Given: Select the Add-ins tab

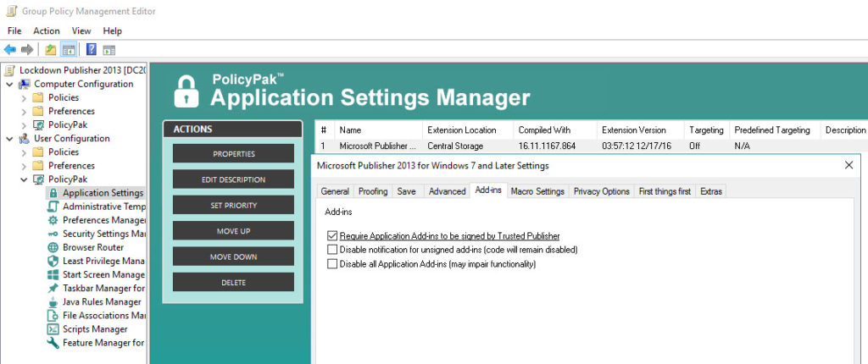Looking at the screenshot, I should (488, 190).
